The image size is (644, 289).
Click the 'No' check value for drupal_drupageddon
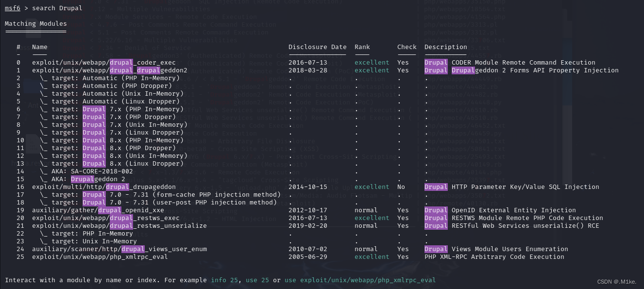401,187
